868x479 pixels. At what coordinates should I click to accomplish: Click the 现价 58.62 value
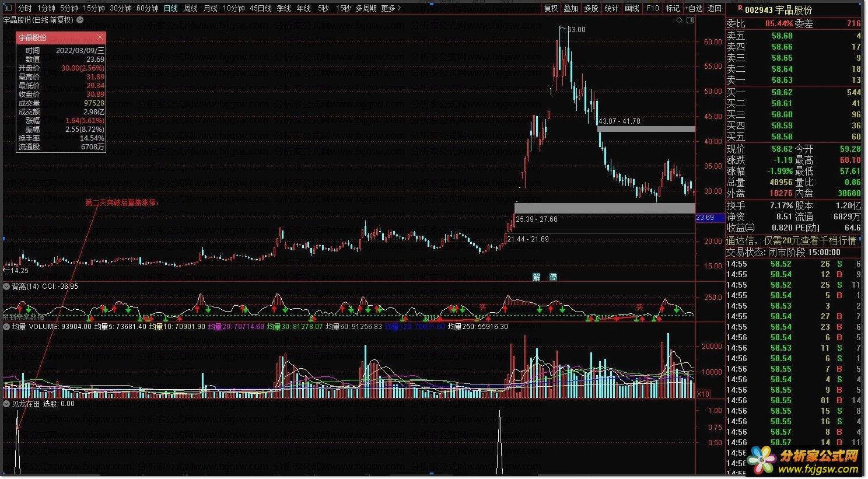pyautogui.click(x=782, y=149)
